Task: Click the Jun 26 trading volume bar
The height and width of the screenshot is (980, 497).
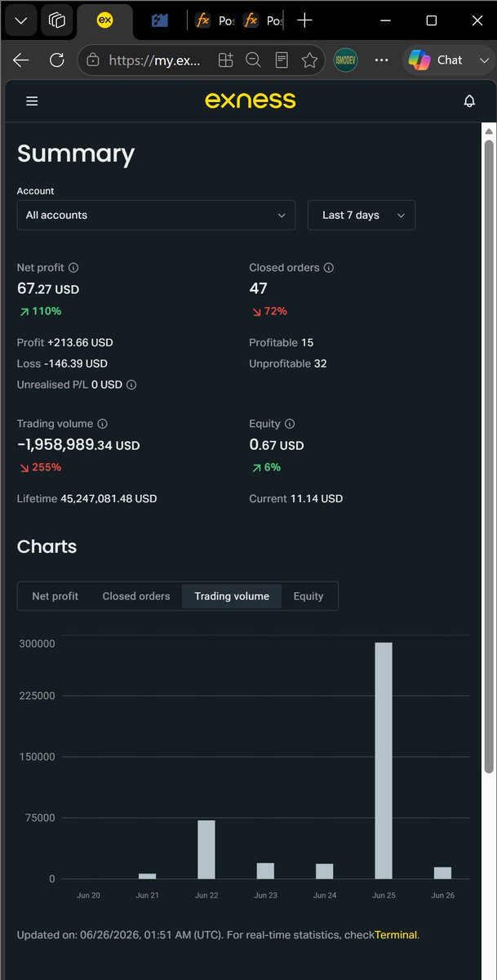Action: pyautogui.click(x=442, y=873)
